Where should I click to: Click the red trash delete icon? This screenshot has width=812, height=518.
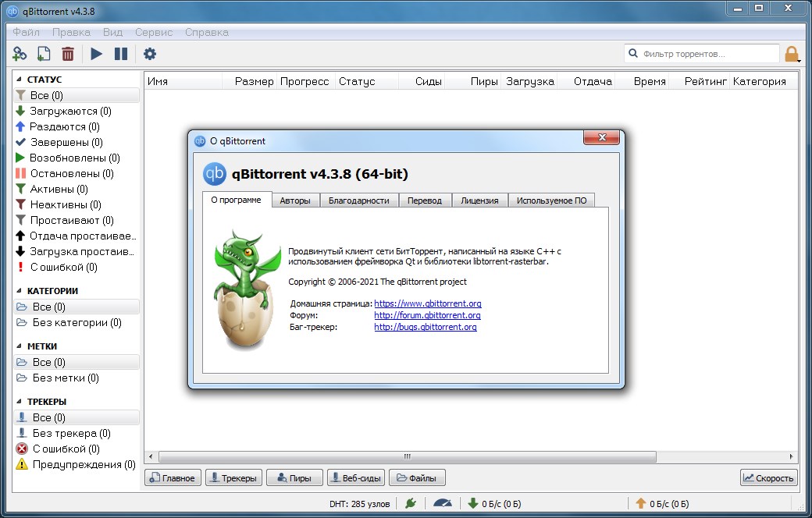point(68,54)
